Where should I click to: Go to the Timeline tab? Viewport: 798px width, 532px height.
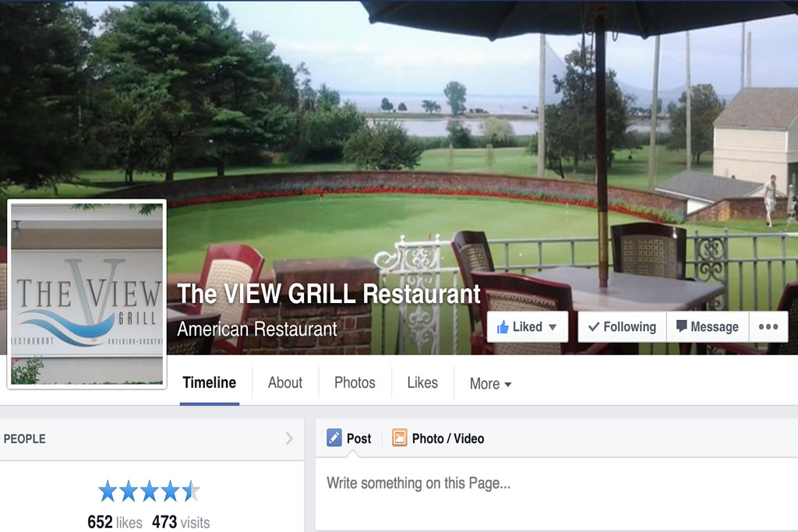coord(209,382)
